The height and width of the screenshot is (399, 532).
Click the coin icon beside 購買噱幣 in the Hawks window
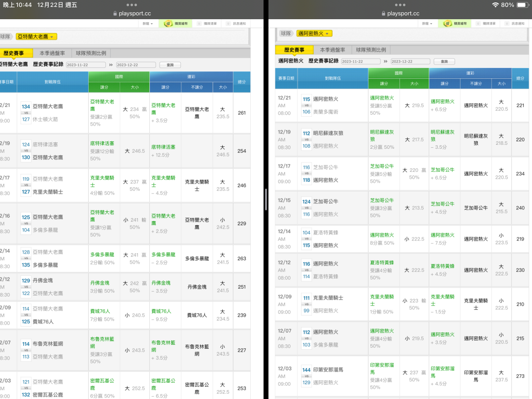168,24
